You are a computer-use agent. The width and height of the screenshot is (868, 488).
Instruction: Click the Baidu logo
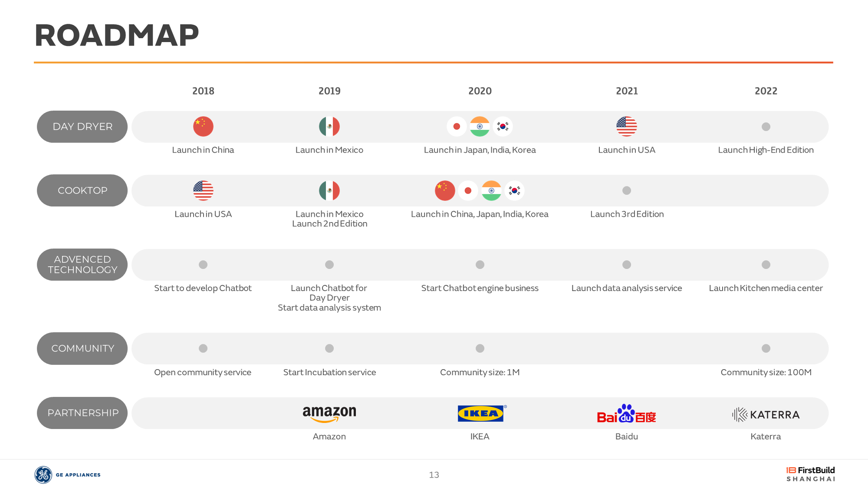point(626,414)
